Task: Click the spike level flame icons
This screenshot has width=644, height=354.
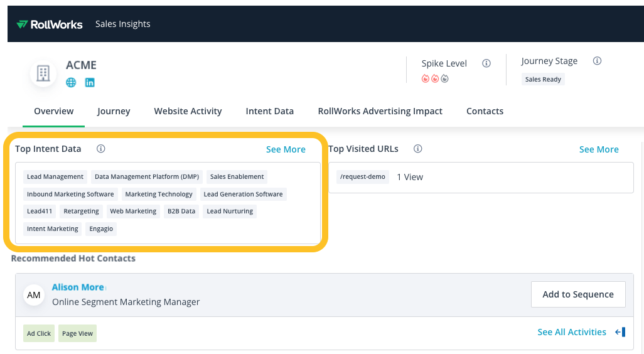Action: click(x=435, y=78)
